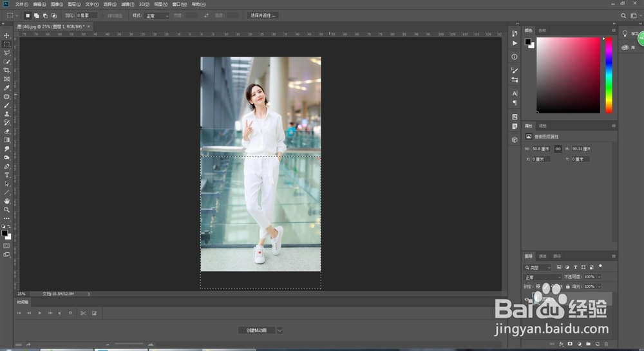Click the delete layer trash icon
This screenshot has height=351, width=644.
pyautogui.click(x=606, y=344)
